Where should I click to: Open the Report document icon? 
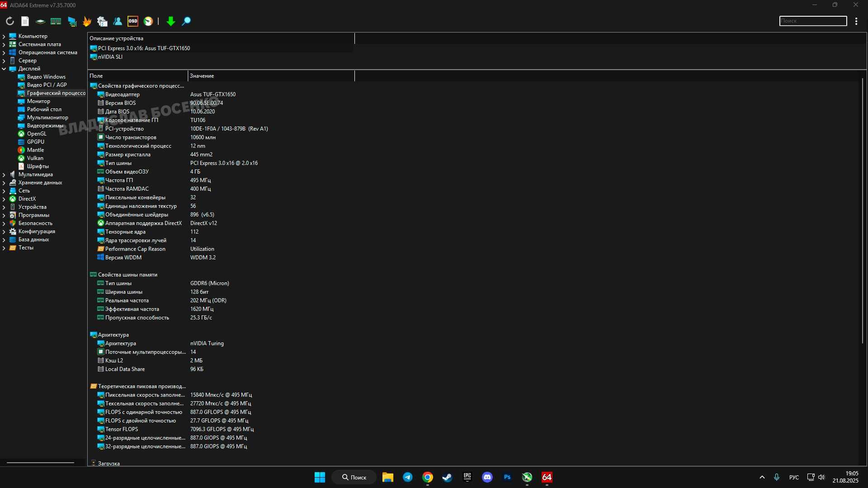[x=25, y=21]
